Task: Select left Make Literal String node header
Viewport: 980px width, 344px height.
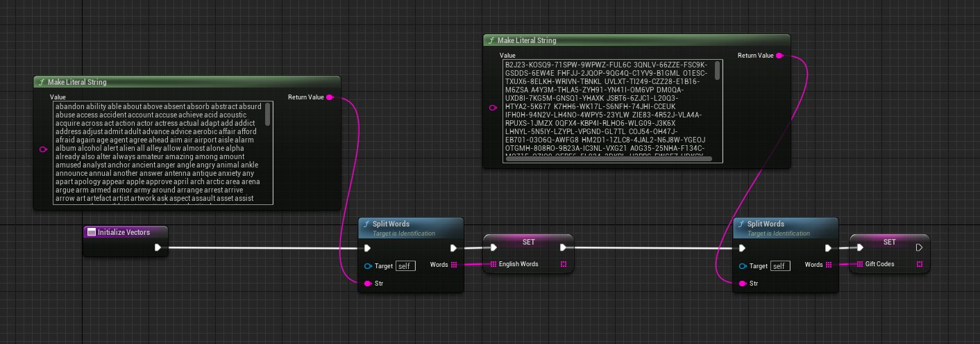Action: [187, 82]
